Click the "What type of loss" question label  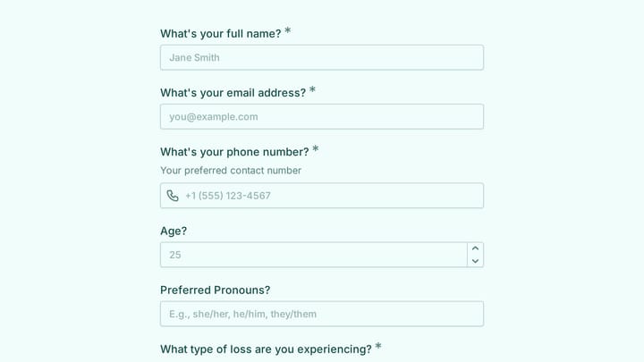(266, 349)
